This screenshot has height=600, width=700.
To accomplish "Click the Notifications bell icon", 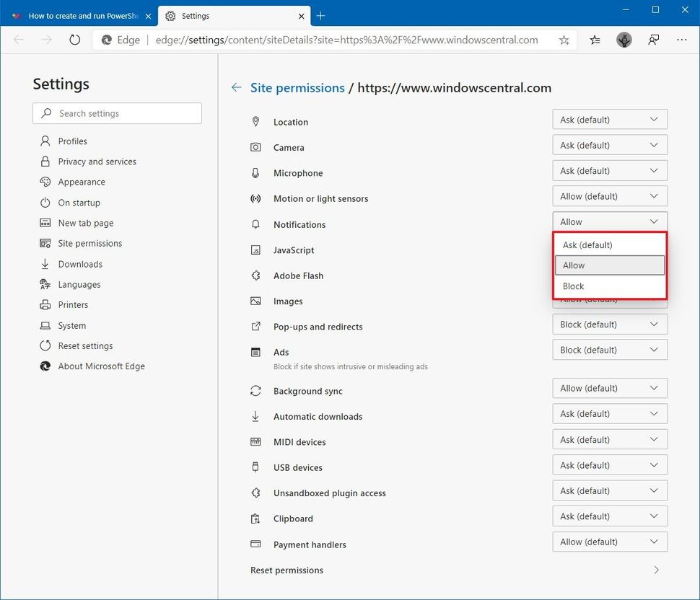I will tap(255, 224).
